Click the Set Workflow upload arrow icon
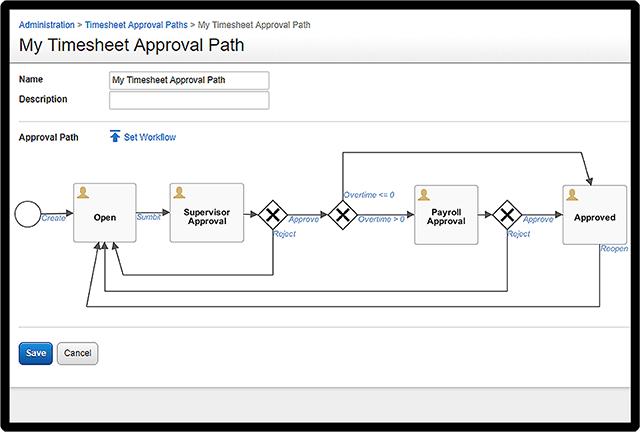 (x=115, y=136)
